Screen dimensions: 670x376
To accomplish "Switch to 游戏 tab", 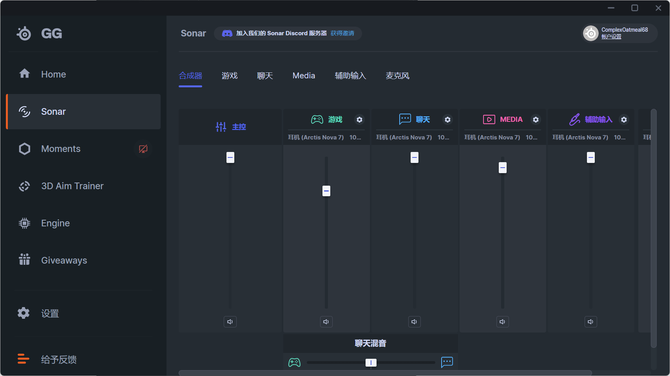I will [x=229, y=76].
